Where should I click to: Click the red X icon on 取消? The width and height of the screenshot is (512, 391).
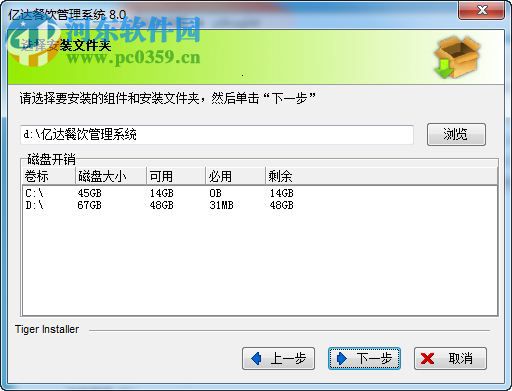427,359
